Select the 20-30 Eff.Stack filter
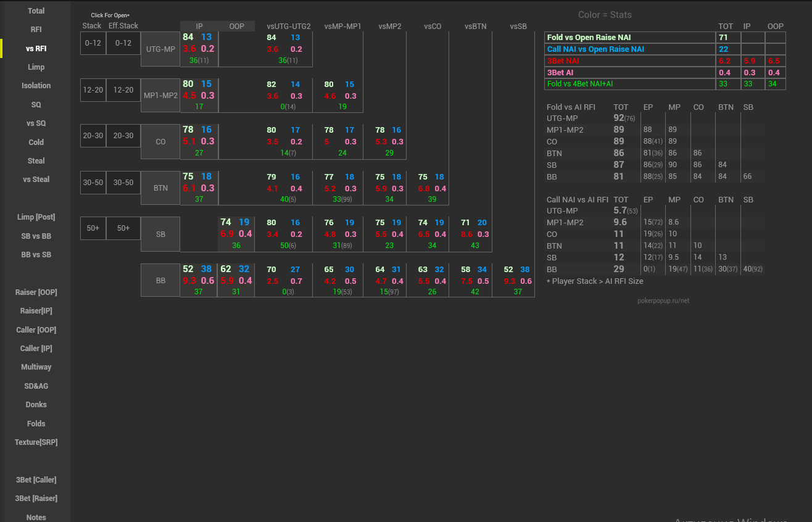This screenshot has height=522, width=812. click(x=123, y=136)
